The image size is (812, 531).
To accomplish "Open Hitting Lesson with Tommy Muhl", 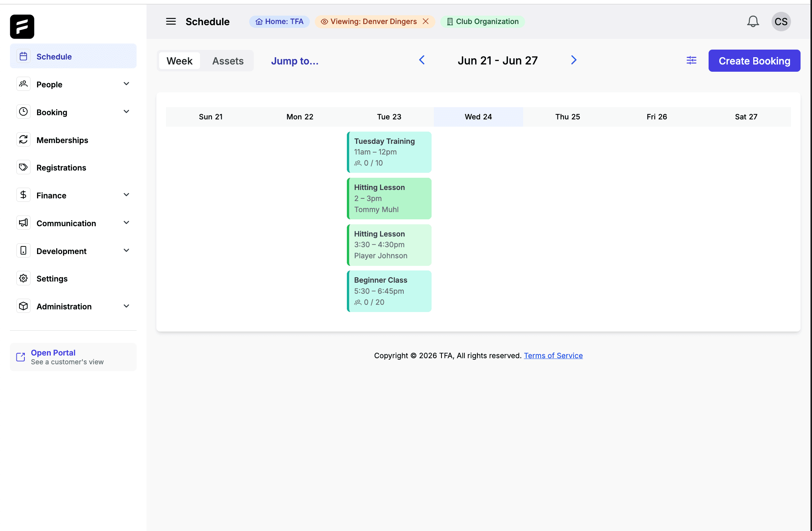I will 389,198.
